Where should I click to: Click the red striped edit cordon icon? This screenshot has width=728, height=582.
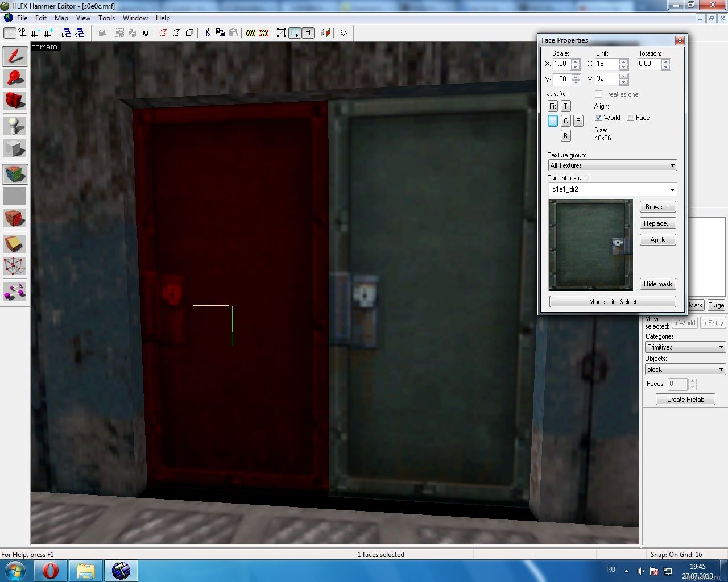[264, 33]
